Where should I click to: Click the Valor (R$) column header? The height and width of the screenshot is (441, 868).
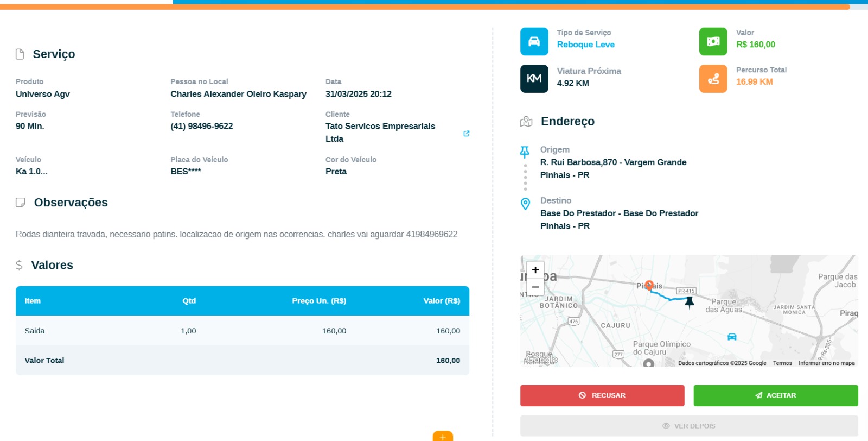click(441, 301)
